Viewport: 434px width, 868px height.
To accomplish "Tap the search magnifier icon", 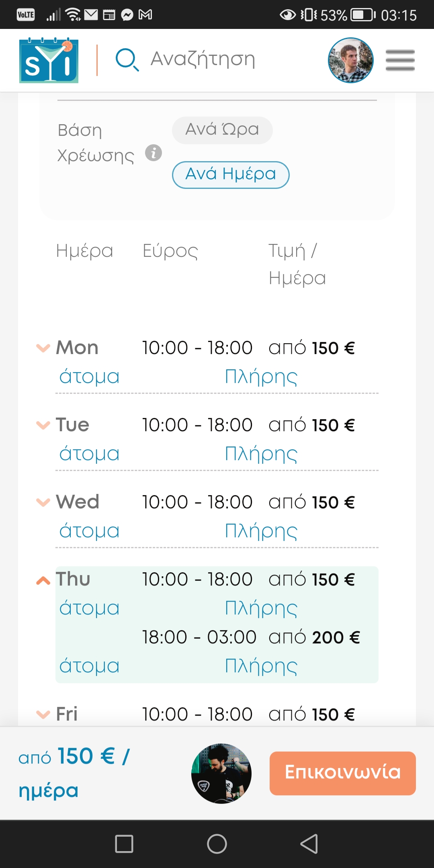I will (x=127, y=59).
